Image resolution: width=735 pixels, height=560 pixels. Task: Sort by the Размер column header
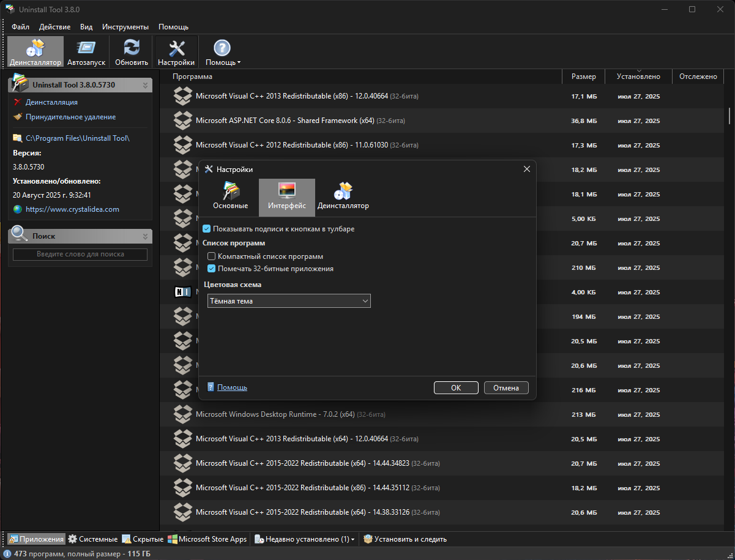pyautogui.click(x=583, y=77)
